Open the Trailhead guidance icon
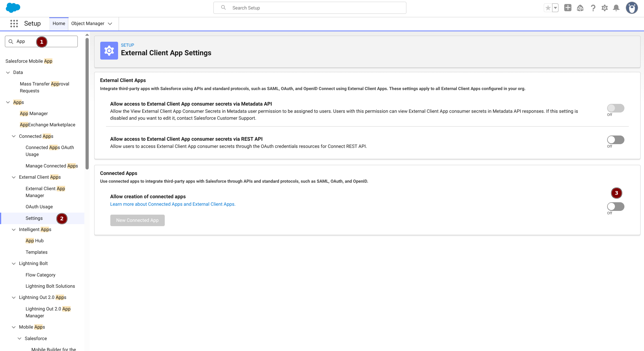This screenshot has height=351, width=644. click(580, 8)
